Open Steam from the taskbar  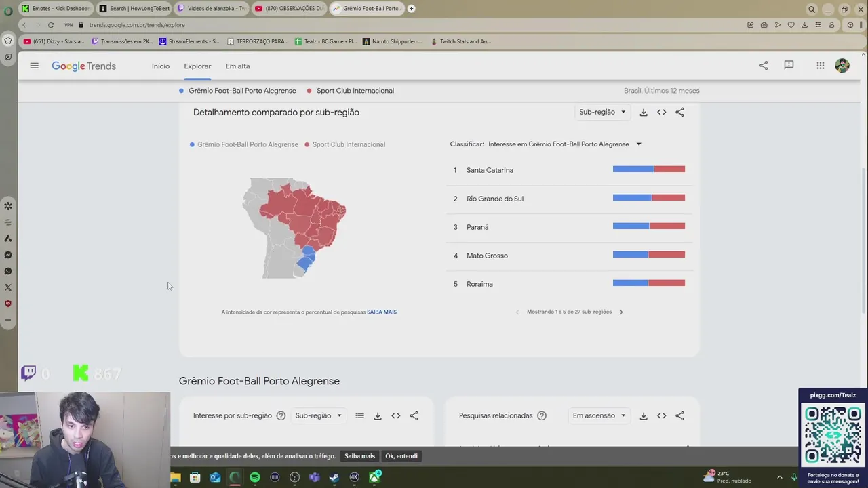[334, 477]
